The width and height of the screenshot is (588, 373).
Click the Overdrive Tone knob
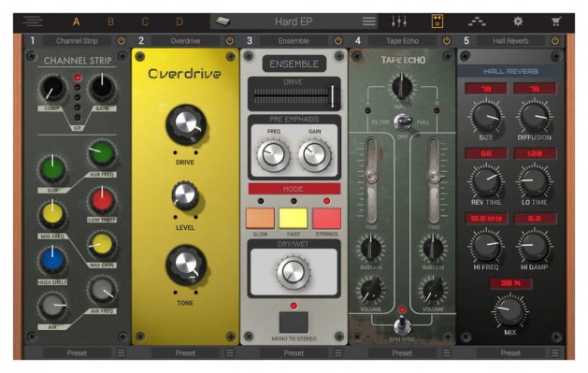(186, 265)
